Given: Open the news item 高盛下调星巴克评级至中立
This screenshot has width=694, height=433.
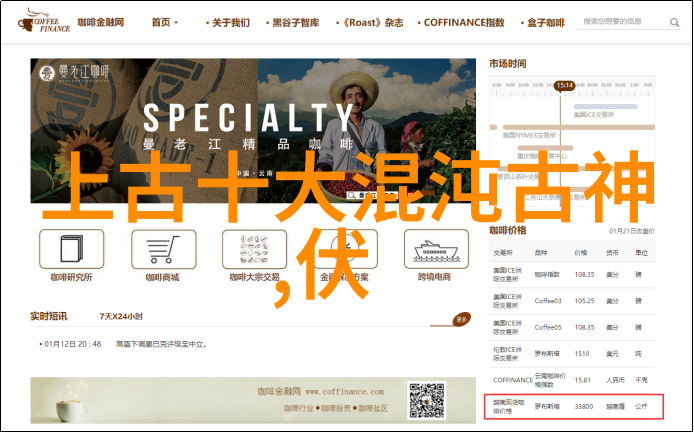Looking at the screenshot, I should [x=162, y=344].
